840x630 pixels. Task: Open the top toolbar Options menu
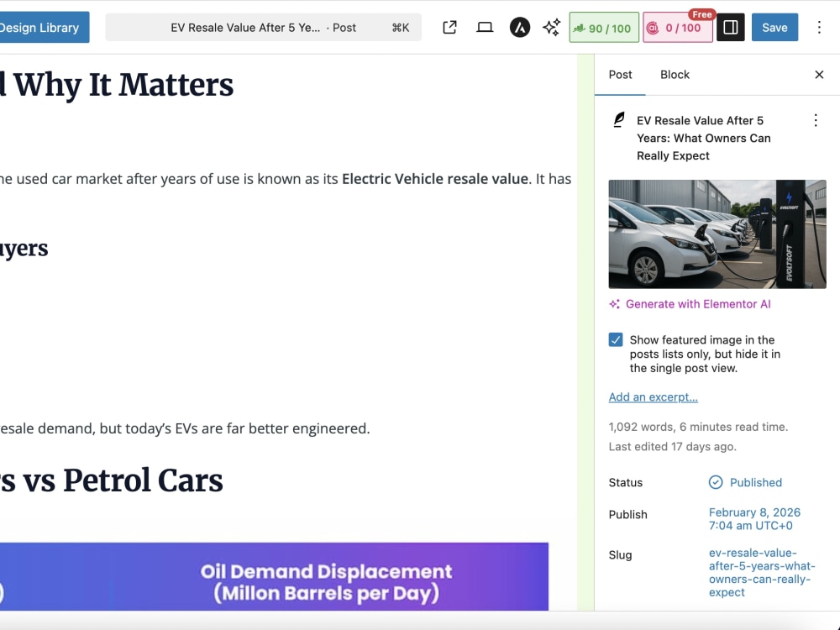point(819,28)
